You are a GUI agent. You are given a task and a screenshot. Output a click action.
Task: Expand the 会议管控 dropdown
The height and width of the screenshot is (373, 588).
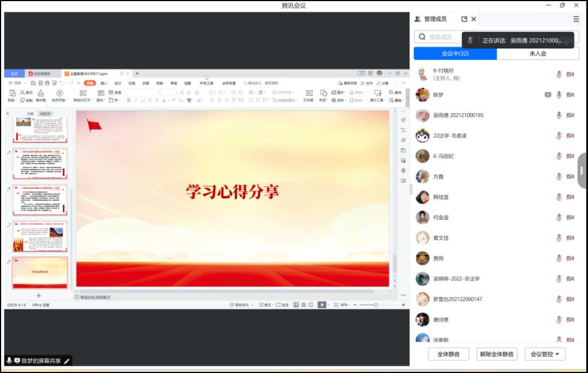click(545, 354)
